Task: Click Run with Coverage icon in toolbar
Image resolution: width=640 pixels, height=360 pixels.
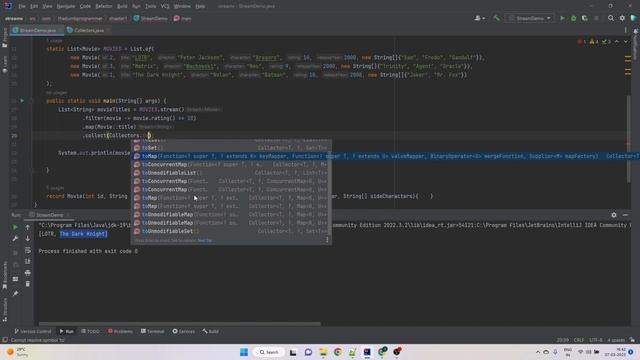Action: tap(584, 18)
